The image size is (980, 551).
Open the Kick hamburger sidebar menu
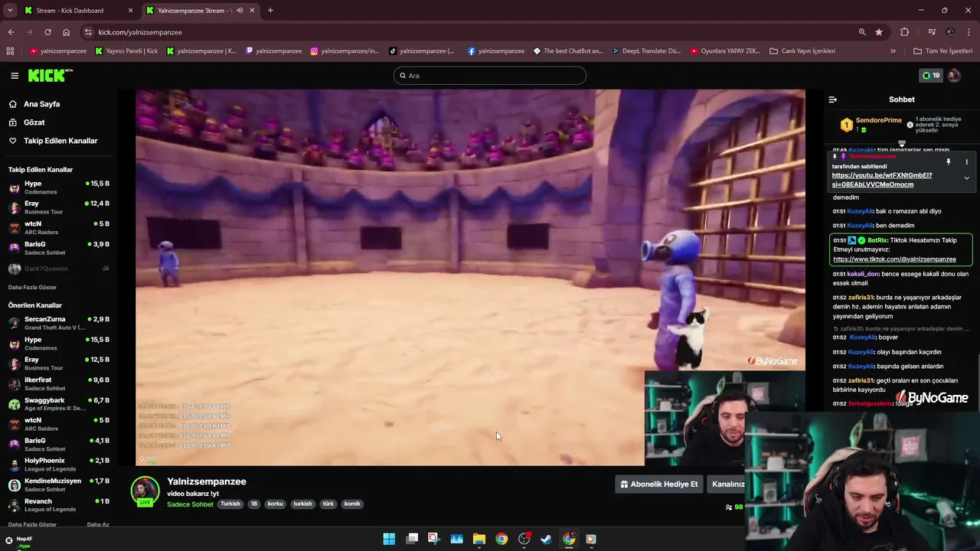click(15, 75)
